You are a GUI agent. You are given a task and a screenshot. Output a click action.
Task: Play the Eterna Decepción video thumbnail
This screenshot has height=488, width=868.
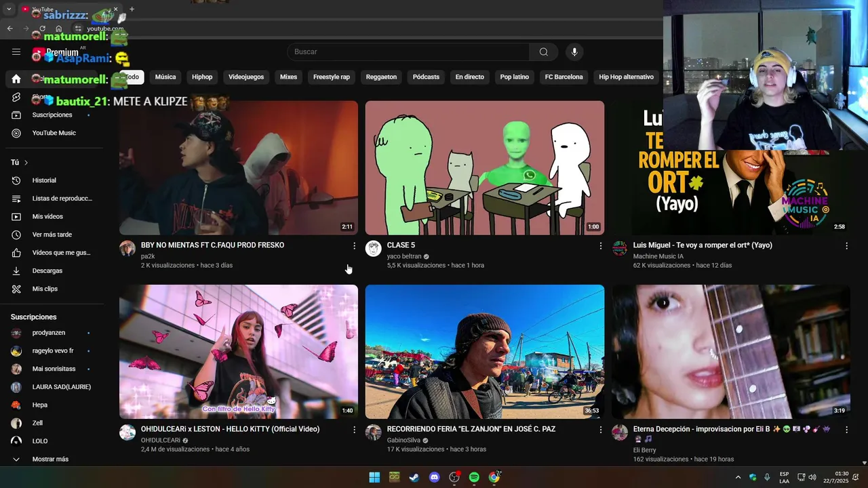pyautogui.click(x=731, y=352)
